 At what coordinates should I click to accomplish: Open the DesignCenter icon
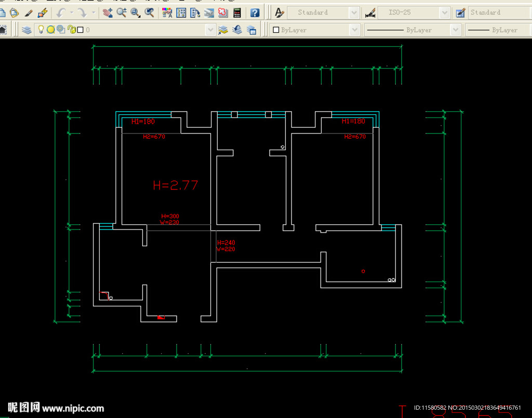(x=181, y=12)
